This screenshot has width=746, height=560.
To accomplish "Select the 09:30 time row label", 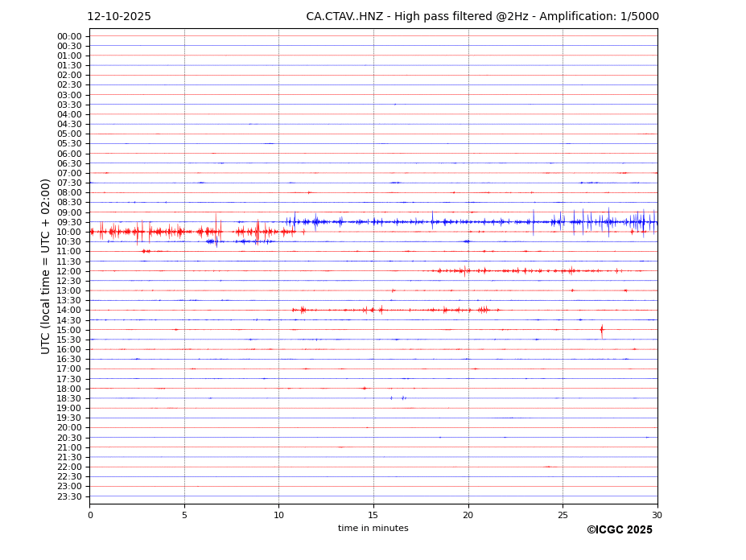I will coord(69,222).
